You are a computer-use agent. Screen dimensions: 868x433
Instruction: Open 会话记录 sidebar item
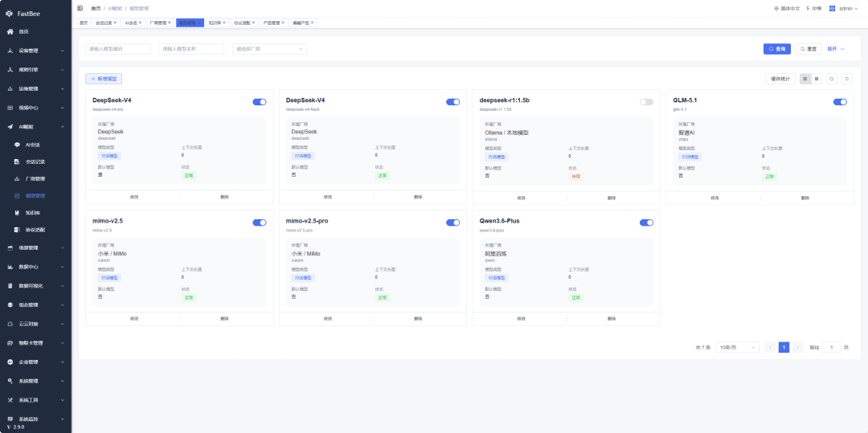(35, 161)
